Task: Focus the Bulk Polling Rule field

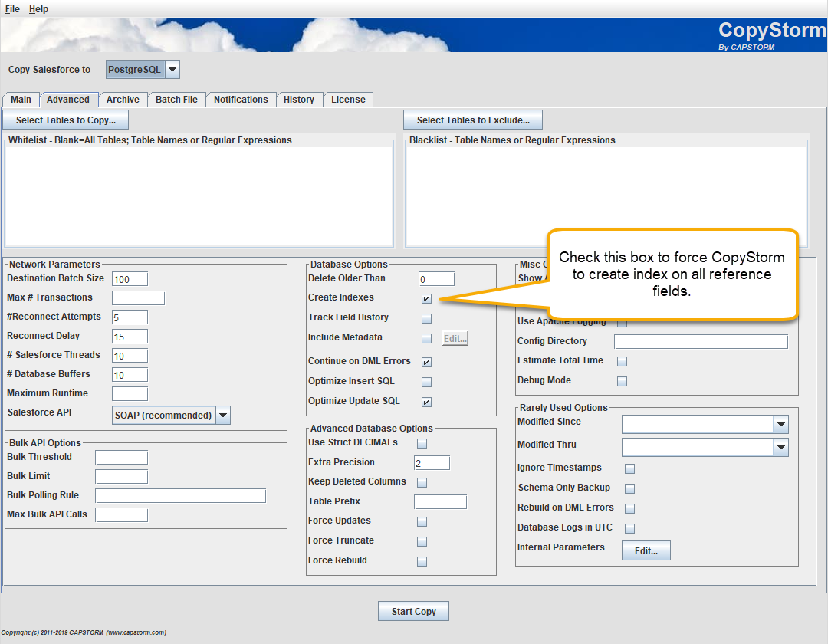Action: [181, 496]
